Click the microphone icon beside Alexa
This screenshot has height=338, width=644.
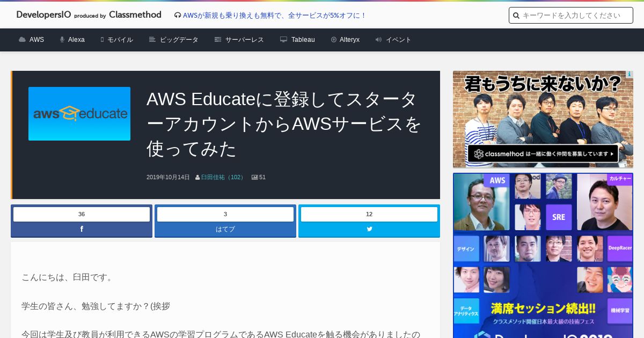pyautogui.click(x=62, y=40)
